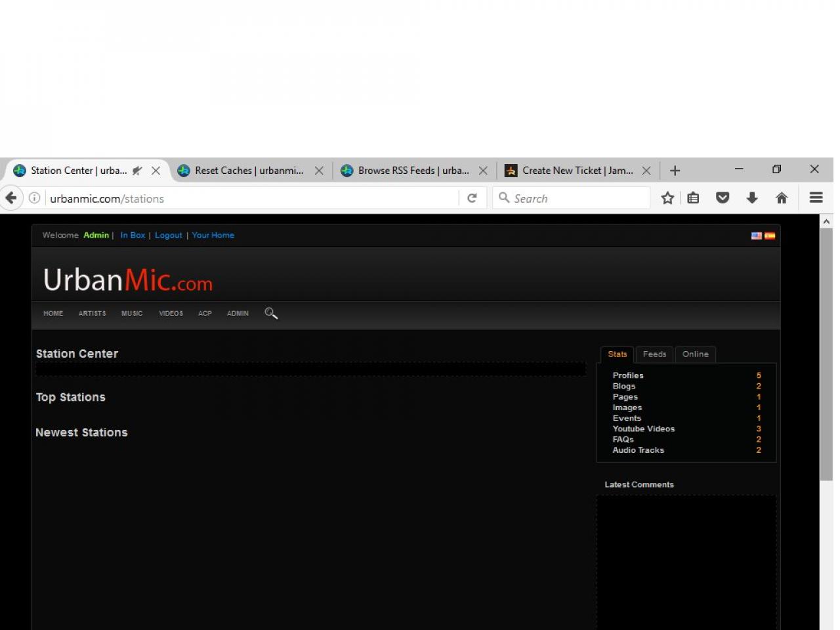Viewport: 840px width, 630px height.
Task: Open the Firefox hamburger menu
Action: pos(816,198)
